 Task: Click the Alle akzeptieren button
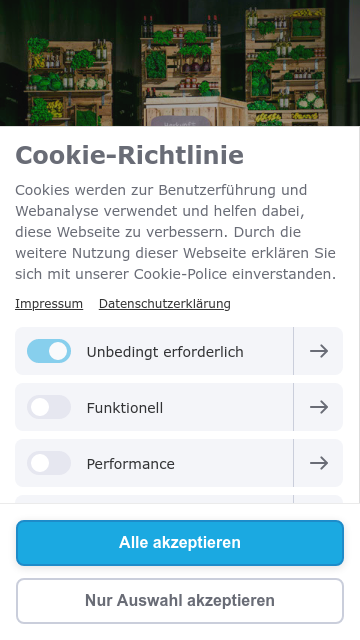(180, 542)
